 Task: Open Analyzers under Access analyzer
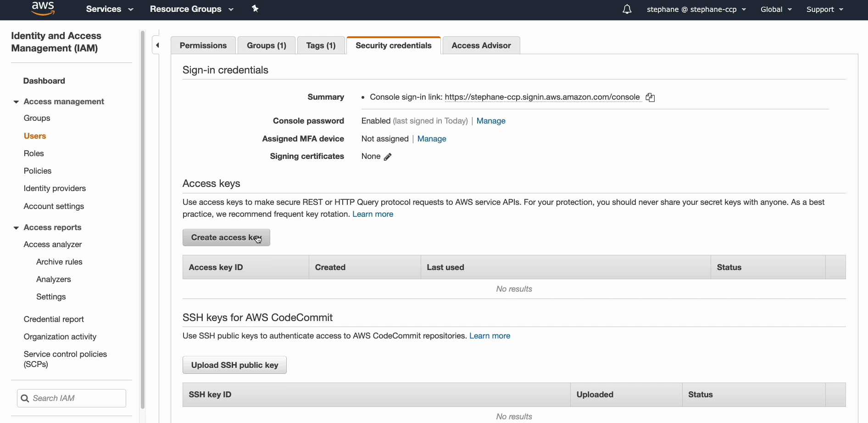coord(54,279)
